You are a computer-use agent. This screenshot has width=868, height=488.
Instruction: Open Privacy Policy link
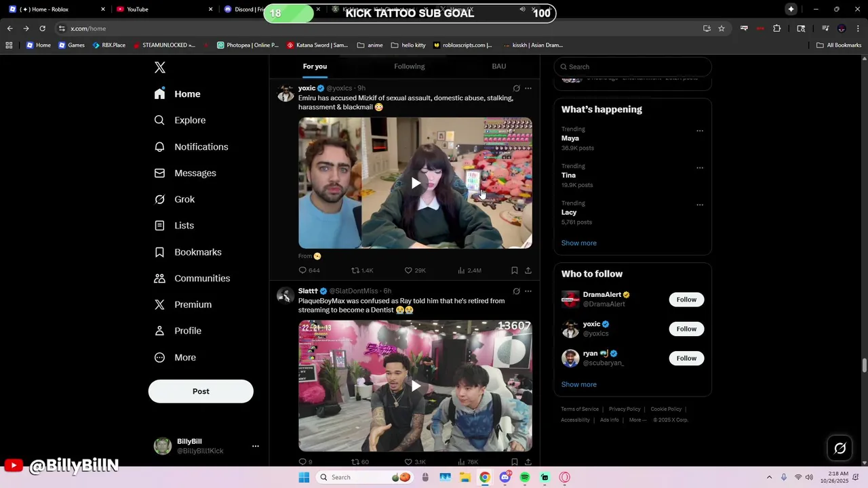click(625, 409)
